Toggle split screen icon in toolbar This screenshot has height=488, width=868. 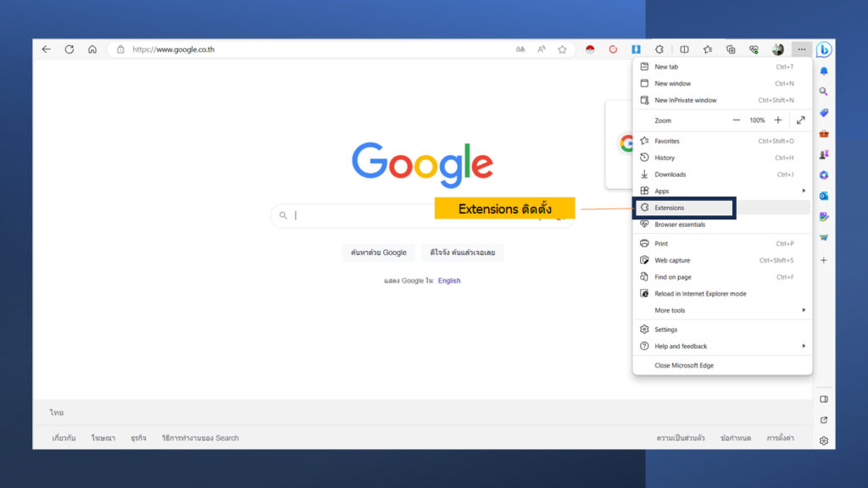(684, 49)
